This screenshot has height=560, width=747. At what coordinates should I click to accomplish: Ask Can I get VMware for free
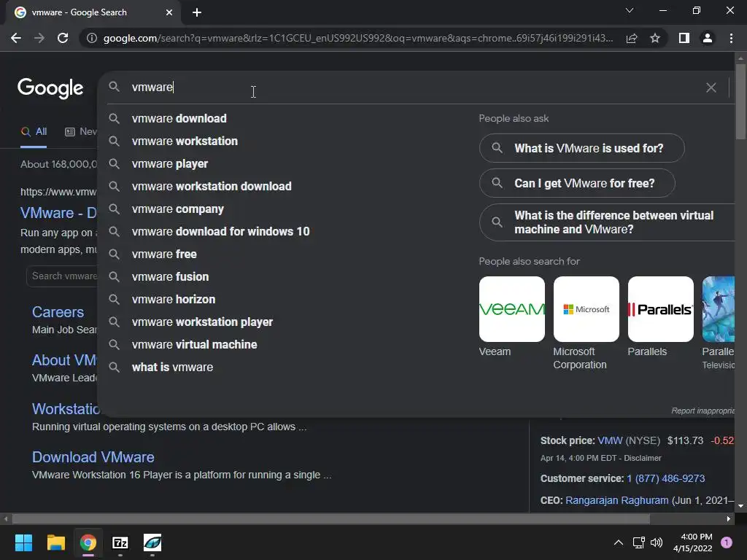pyautogui.click(x=577, y=183)
